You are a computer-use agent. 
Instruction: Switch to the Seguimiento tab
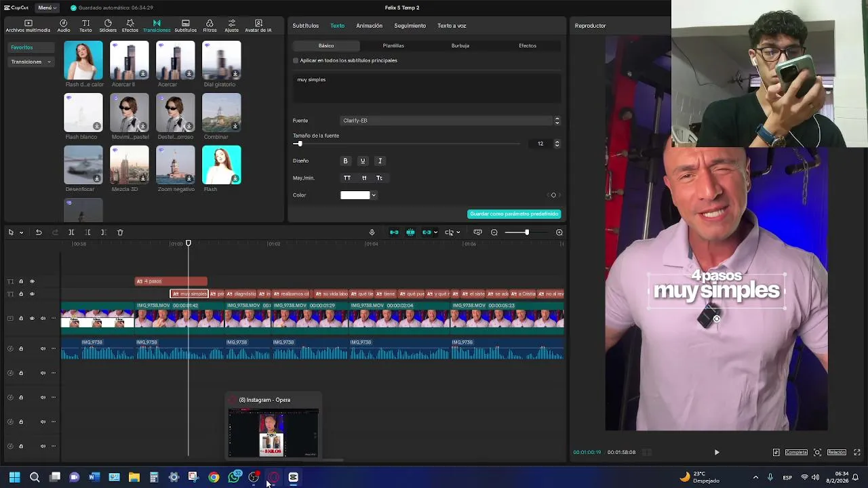[x=410, y=26]
